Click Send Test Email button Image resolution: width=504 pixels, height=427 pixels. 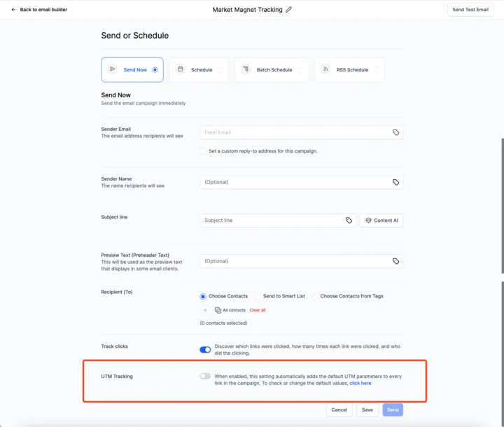[x=470, y=10]
